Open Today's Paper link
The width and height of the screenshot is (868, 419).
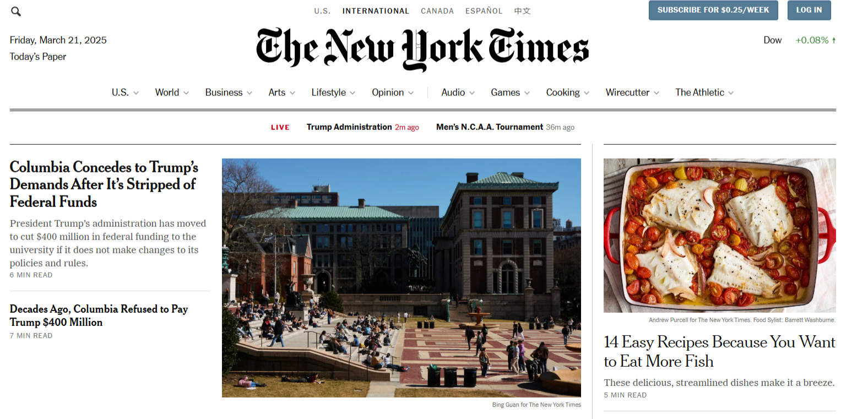(x=38, y=57)
